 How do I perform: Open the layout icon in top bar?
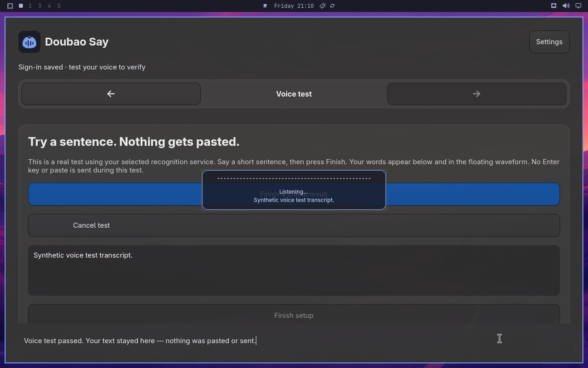click(x=10, y=6)
